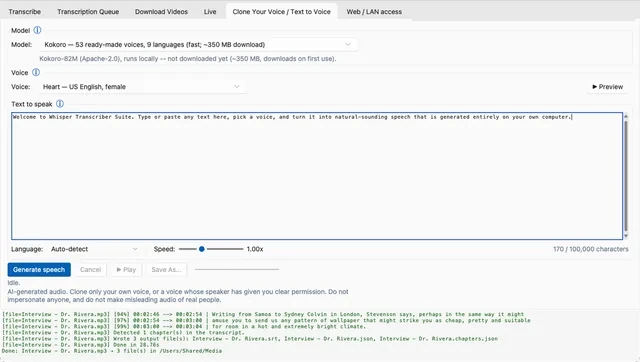Open the Voice info icon
The height and width of the screenshot is (362, 640).
[36, 73]
